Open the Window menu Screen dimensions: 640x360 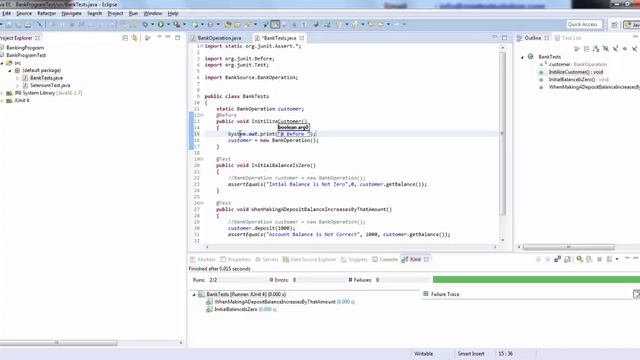point(153,13)
